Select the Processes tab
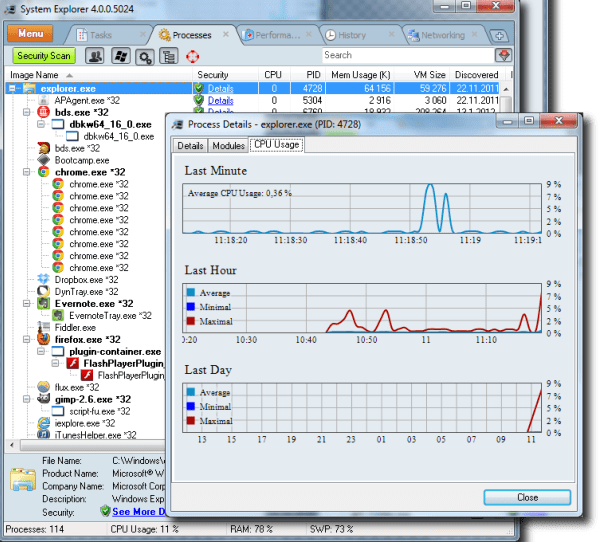 [x=191, y=35]
